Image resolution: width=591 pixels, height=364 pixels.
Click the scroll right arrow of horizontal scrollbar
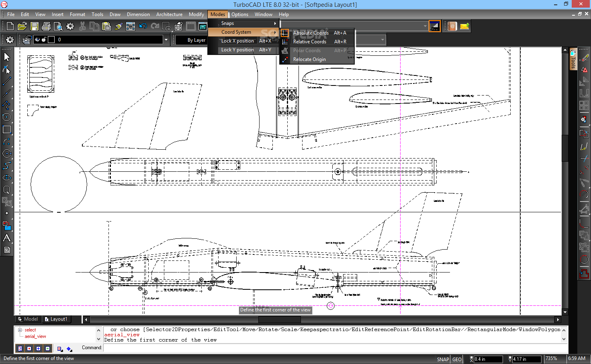[558, 320]
